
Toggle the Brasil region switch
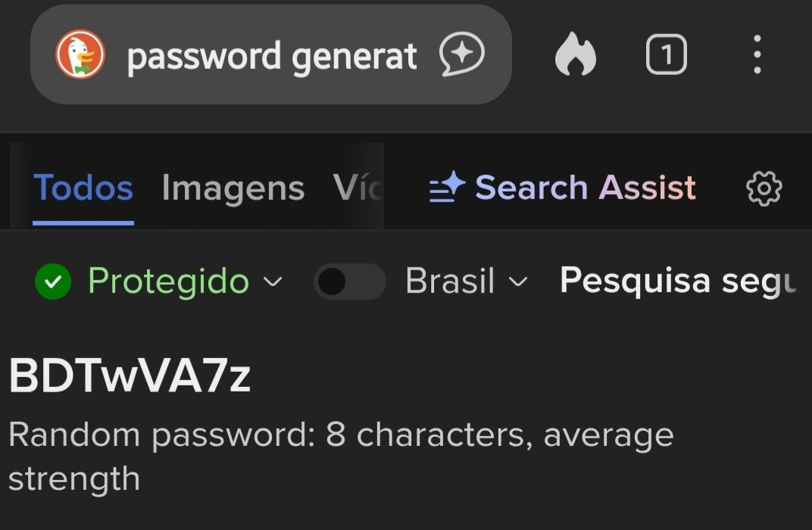point(349,282)
